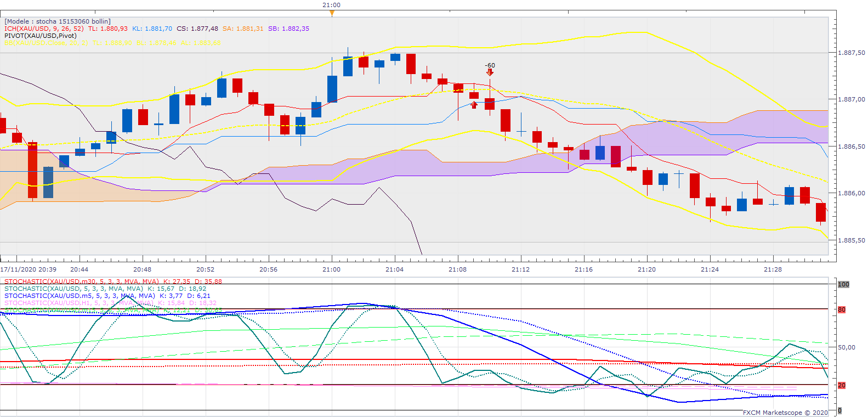This screenshot has height=417, width=868.
Task: Click the 50,00 level on the stochastic axis
Action: click(847, 347)
